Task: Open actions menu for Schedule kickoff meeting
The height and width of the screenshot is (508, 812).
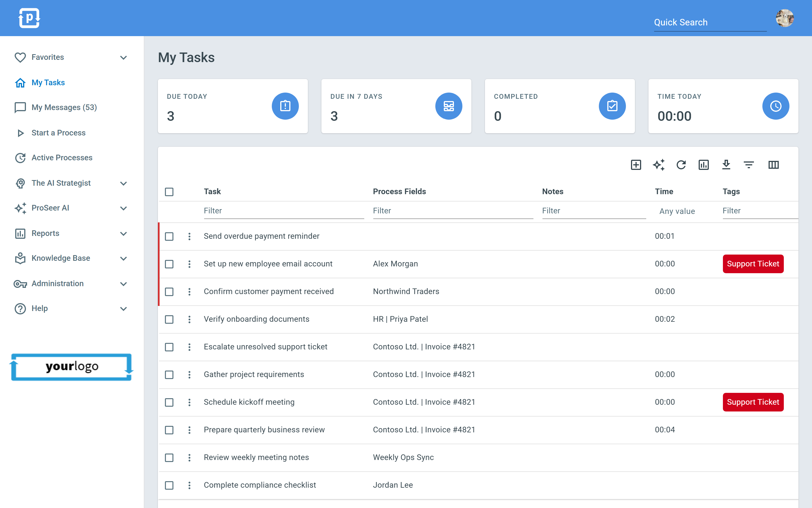Action: click(x=189, y=402)
